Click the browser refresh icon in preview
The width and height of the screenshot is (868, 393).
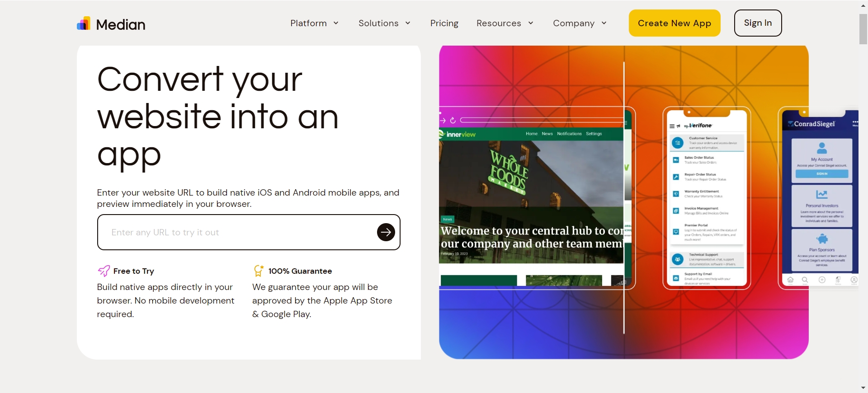coord(453,120)
